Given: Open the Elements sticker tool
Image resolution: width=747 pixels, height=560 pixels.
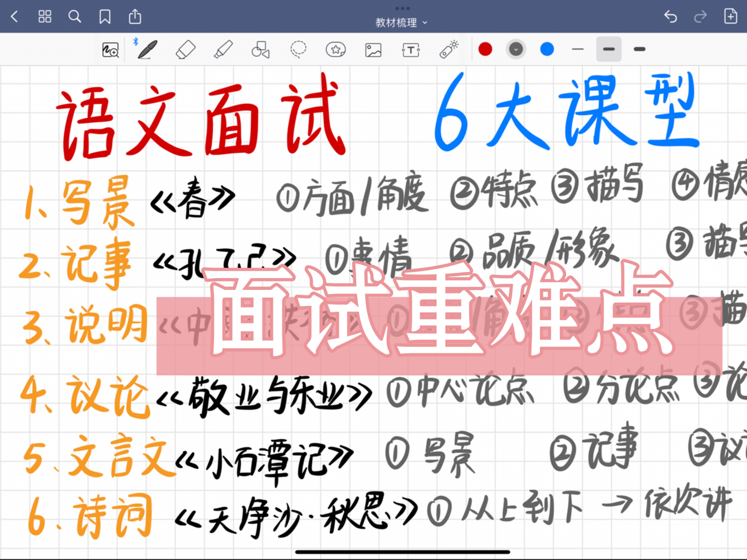Looking at the screenshot, I should [335, 50].
